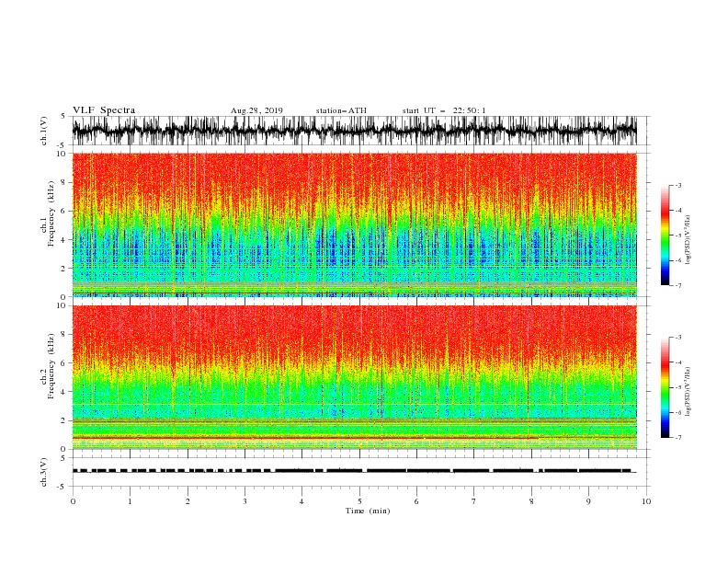Viewport: 728px width, 563px height.
Task: Click the ch.2 colorbar "log(PSD)(V²/Hz)" label
Action: [688, 392]
